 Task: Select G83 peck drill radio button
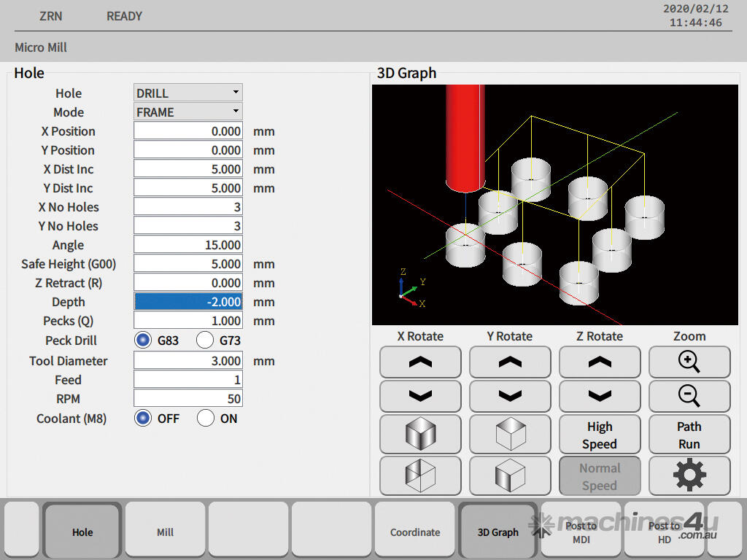click(144, 341)
